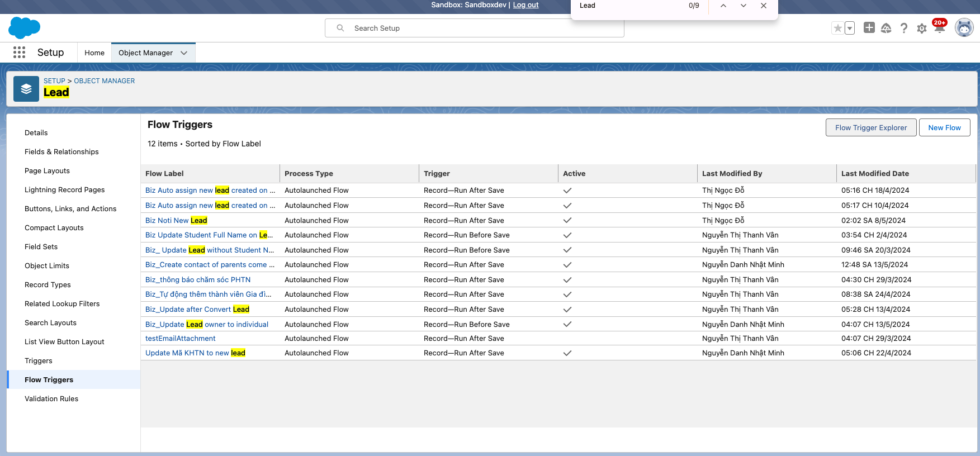Open Fields & Relationships in sidebar
The width and height of the screenshot is (980, 456).
tap(61, 152)
